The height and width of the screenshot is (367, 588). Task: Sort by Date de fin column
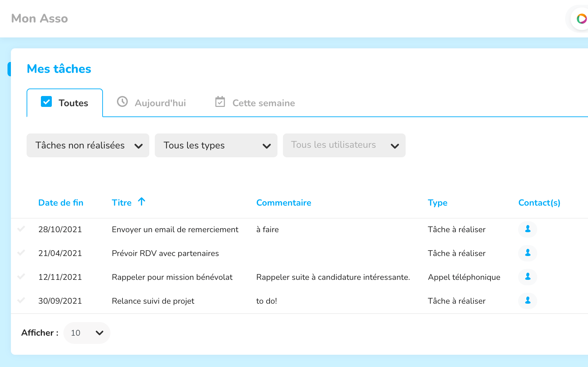[x=61, y=203]
